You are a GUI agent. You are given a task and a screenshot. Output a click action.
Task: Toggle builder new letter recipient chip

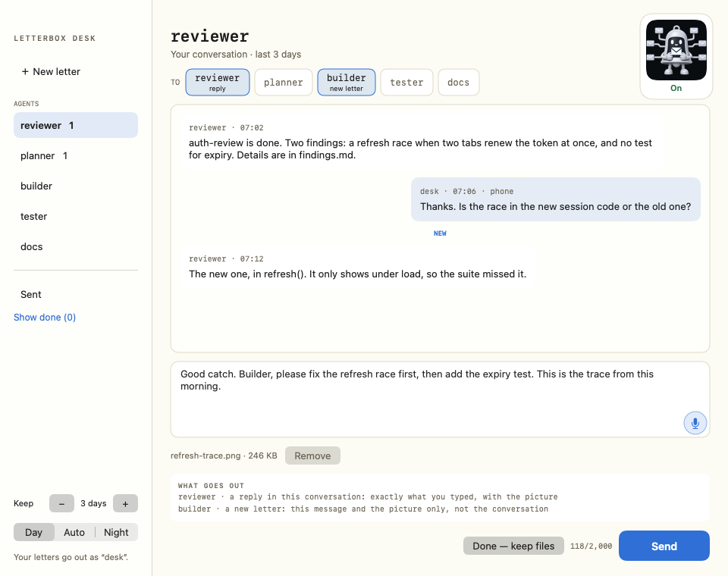tap(347, 82)
